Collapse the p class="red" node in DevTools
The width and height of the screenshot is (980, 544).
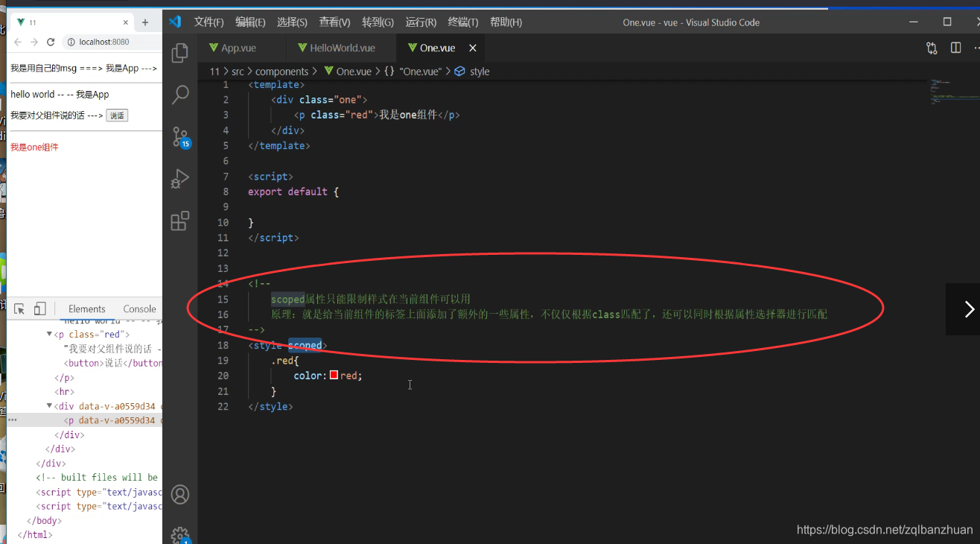(50, 335)
